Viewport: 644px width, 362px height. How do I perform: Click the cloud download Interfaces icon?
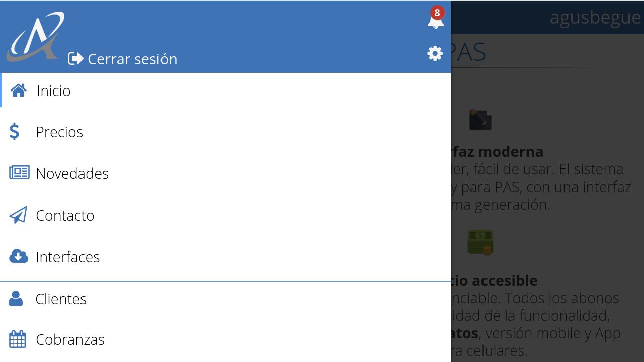tap(19, 256)
